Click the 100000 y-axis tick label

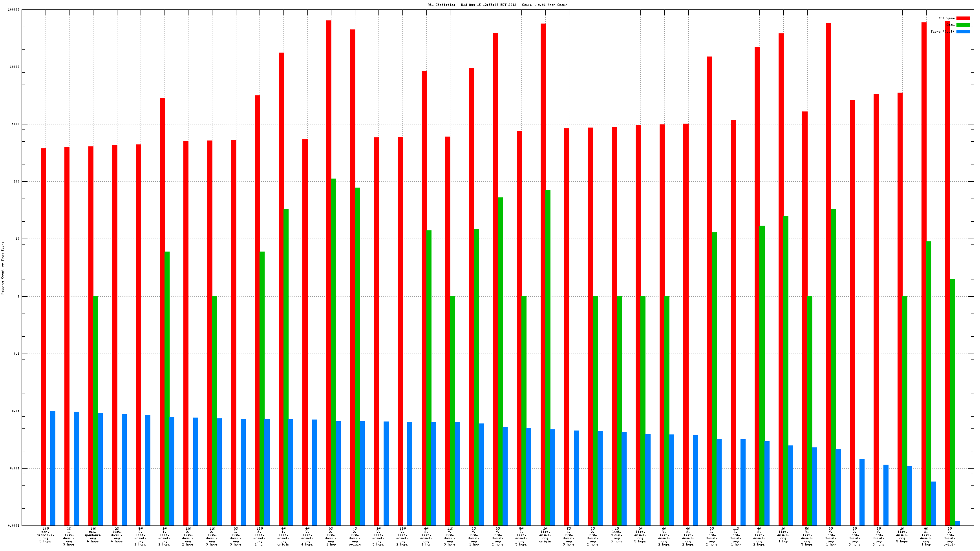[14, 10]
